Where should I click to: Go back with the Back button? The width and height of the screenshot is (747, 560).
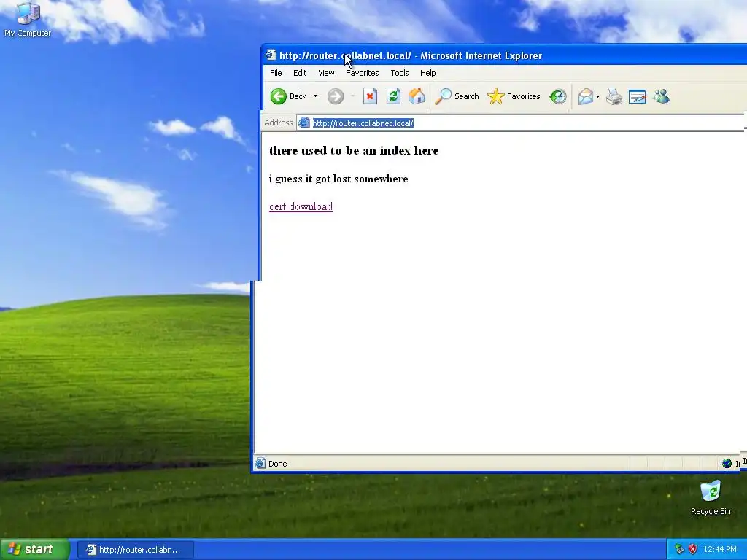pyautogui.click(x=289, y=96)
